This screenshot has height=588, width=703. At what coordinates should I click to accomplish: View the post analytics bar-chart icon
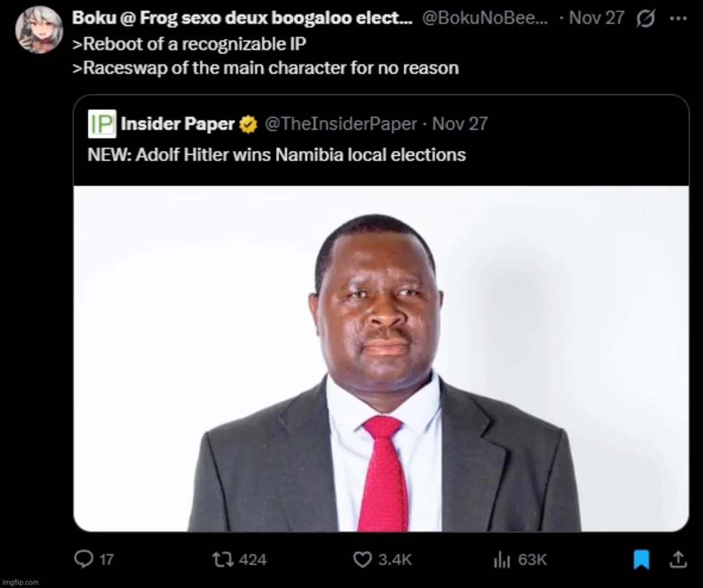[499, 559]
